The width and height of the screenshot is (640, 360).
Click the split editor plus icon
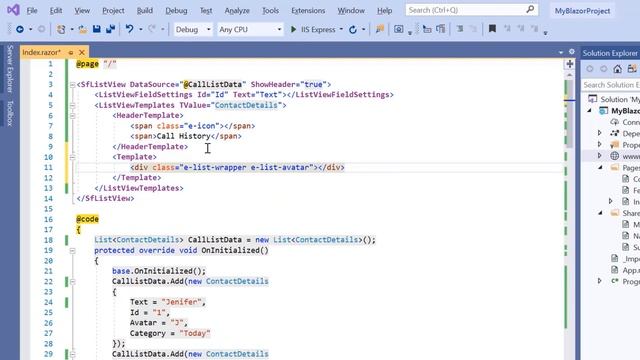[569, 64]
